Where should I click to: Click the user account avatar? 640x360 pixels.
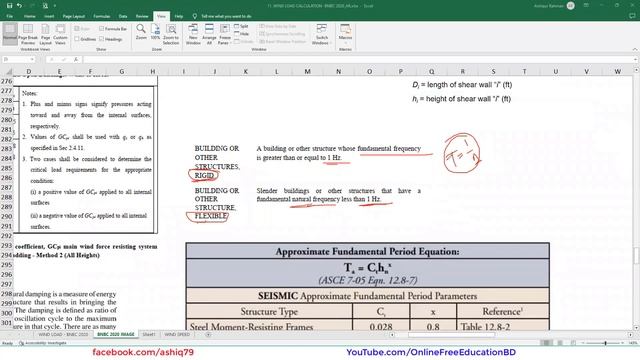571,6
